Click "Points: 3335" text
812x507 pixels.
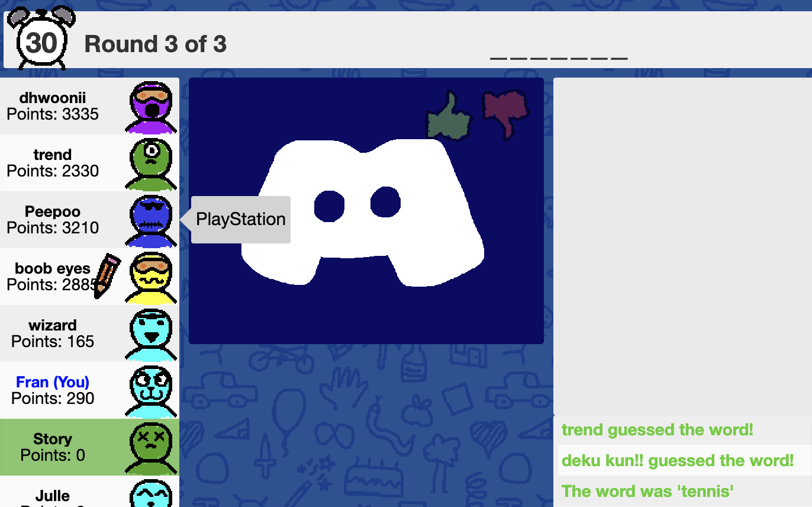coord(53,114)
